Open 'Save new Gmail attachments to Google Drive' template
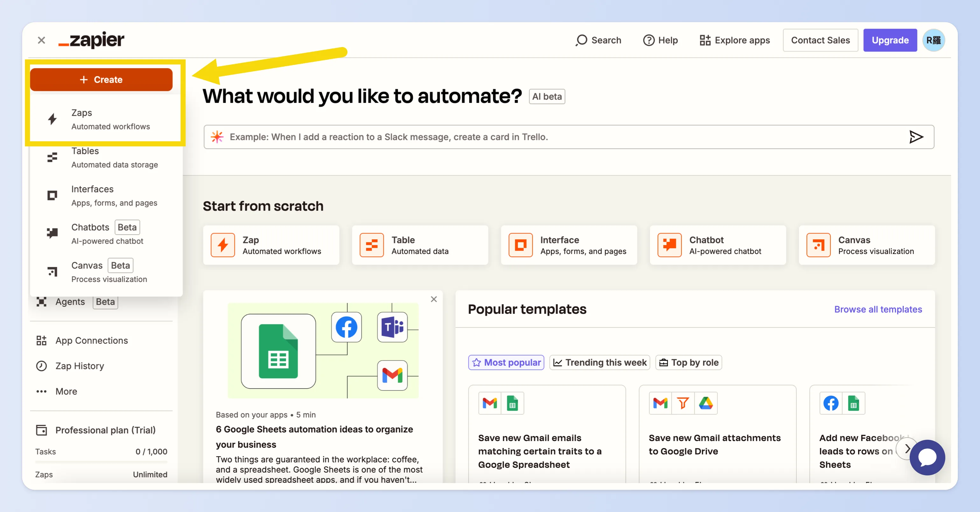Image resolution: width=980 pixels, height=512 pixels. [717, 434]
